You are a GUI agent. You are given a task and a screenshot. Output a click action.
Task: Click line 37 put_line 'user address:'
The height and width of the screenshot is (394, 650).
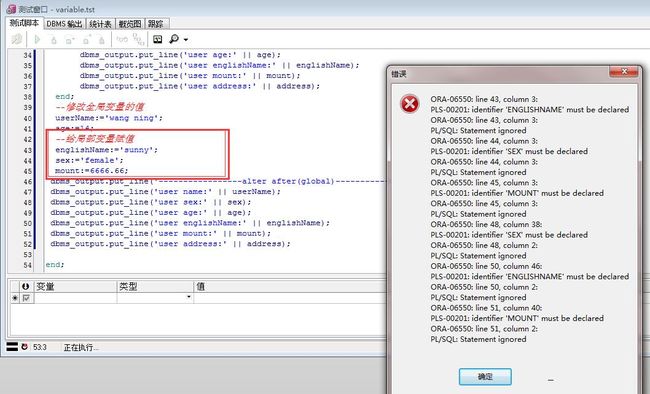[200, 86]
